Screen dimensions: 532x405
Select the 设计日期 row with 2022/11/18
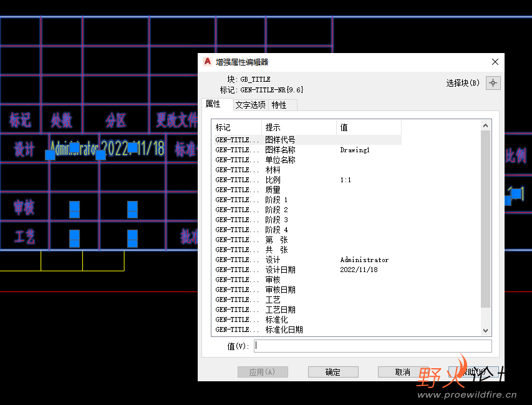307,270
